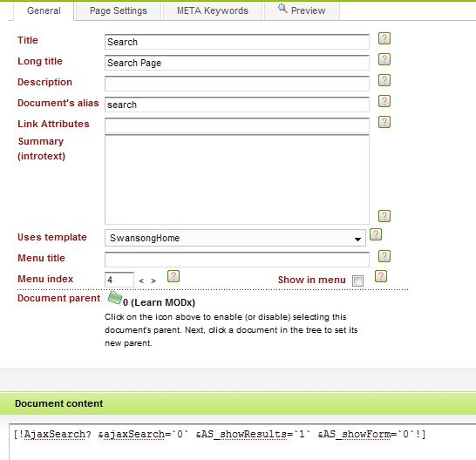This screenshot has width=476, height=460.
Task: Click help icon next to Uses template
Action: (376, 234)
